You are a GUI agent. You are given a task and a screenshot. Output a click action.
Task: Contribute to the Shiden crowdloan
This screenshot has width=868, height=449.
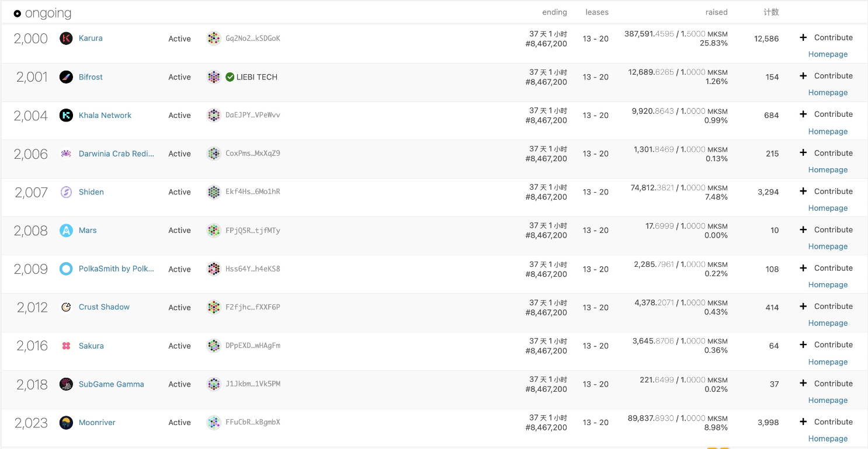pos(827,191)
